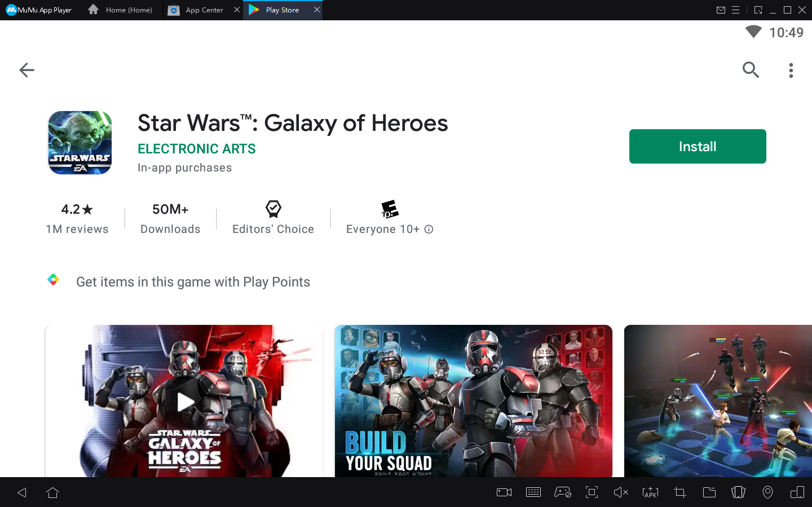Go back using the Play Store arrow
The height and width of the screenshot is (507, 812).
click(27, 70)
